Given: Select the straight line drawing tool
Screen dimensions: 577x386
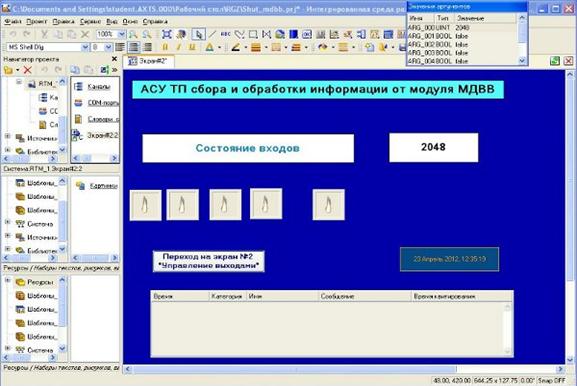Looking at the screenshot, I should pos(212,35).
